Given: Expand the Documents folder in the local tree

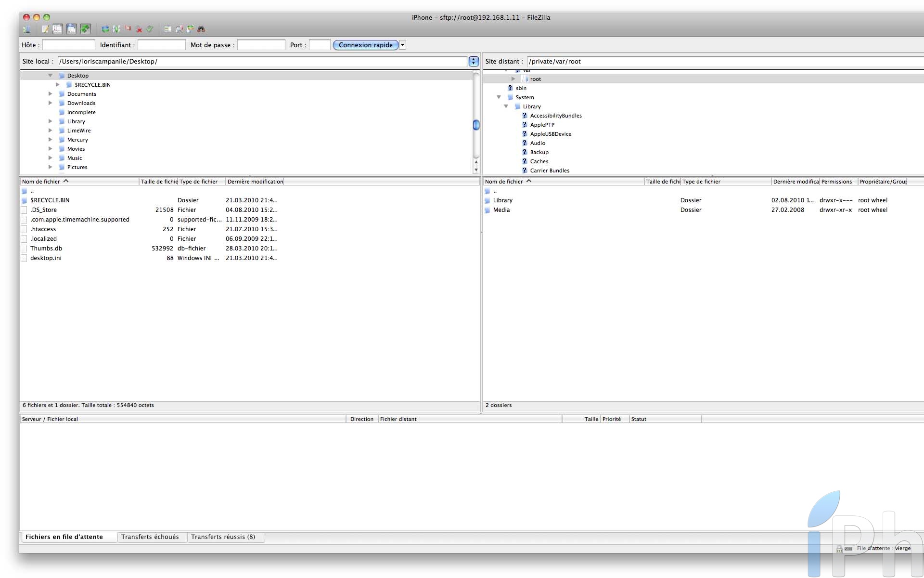Looking at the screenshot, I should pyautogui.click(x=50, y=94).
